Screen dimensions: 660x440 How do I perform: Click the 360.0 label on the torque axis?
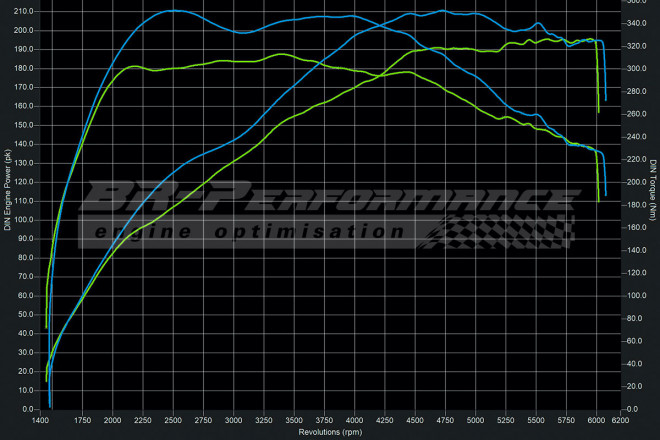(637, 3)
